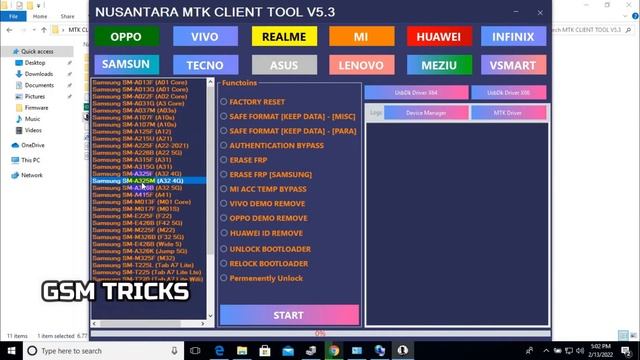Viewport: 640px width, 360px height.
Task: Select the ASUS brand button
Action: [284, 64]
